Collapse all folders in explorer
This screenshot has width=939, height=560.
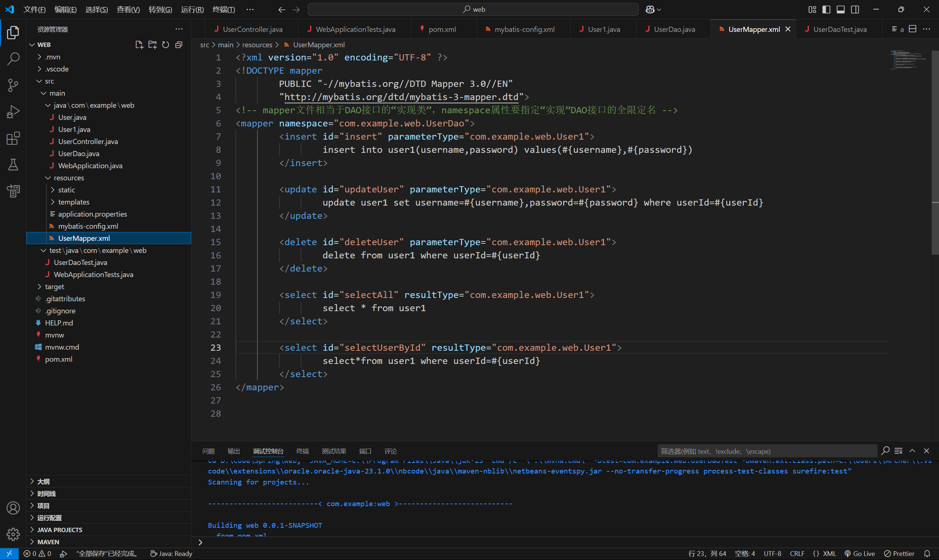click(179, 44)
